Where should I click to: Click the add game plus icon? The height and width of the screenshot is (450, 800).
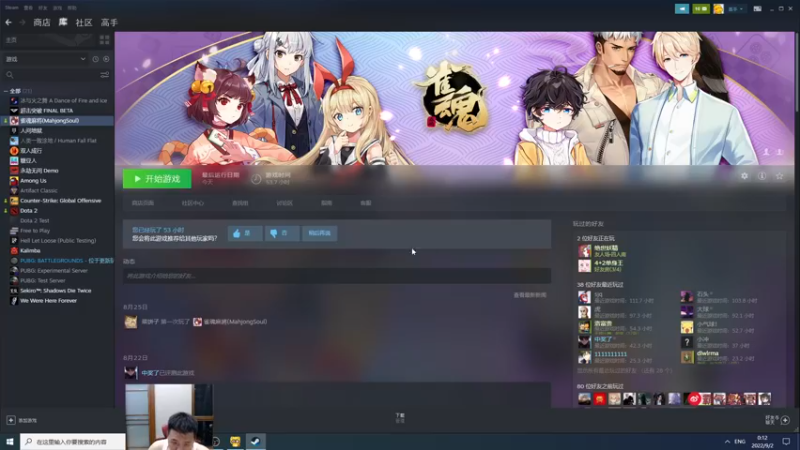pyautogui.click(x=11, y=420)
